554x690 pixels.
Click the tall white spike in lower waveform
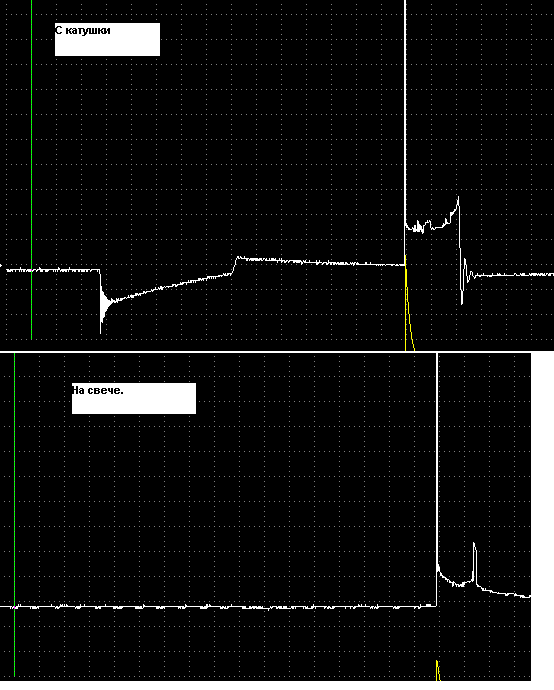pyautogui.click(x=437, y=458)
